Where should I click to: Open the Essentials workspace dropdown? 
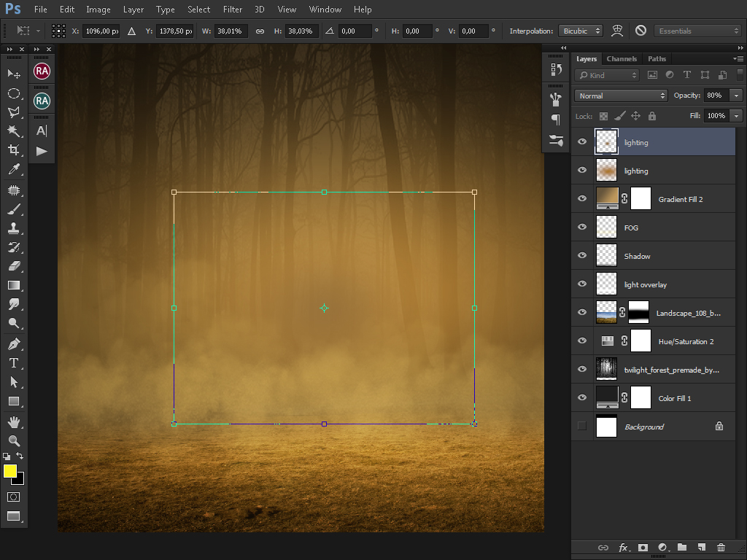pos(697,31)
